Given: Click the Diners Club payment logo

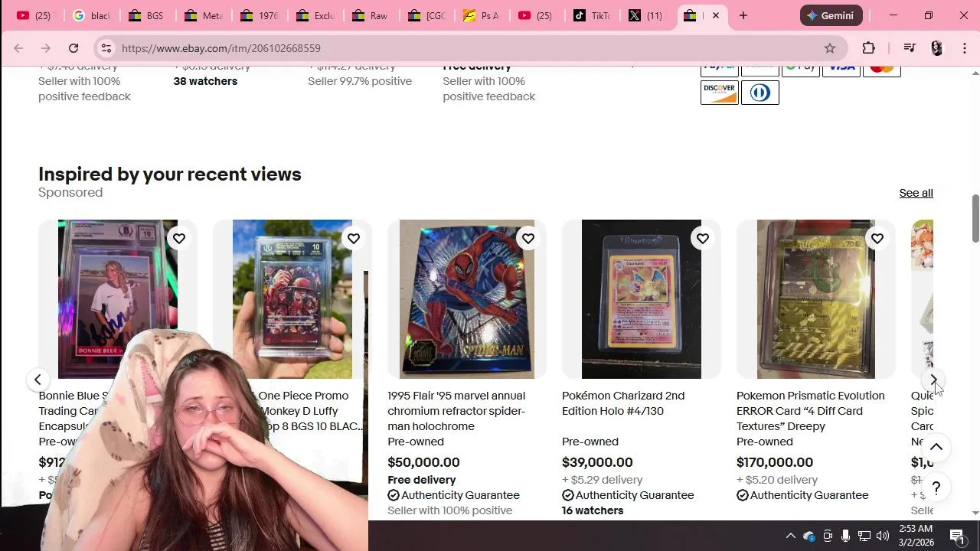Looking at the screenshot, I should 759,93.
